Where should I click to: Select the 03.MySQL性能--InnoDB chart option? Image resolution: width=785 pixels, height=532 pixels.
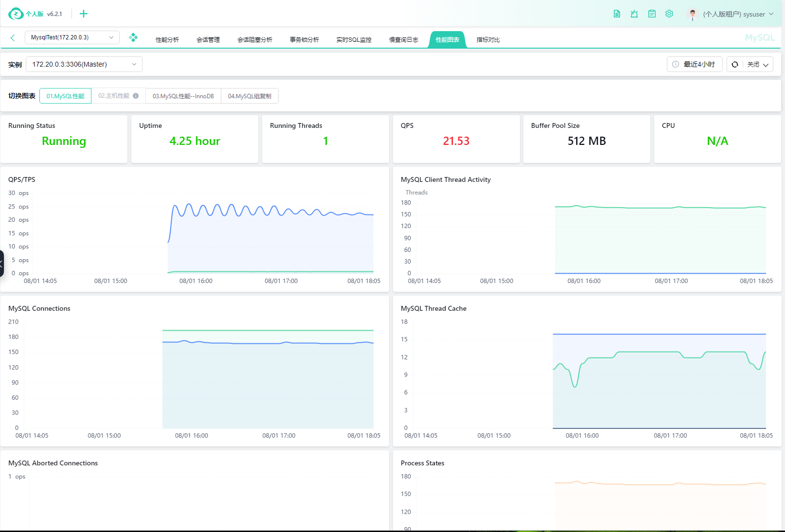tap(183, 96)
